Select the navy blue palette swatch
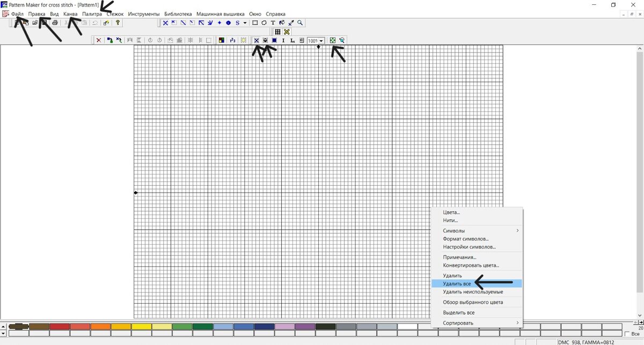644x345 pixels. [x=264, y=326]
